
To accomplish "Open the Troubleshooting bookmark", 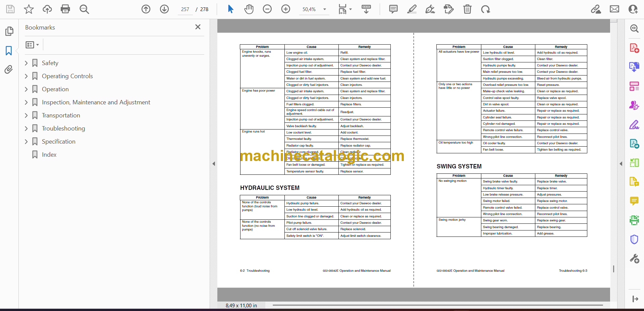I will click(63, 128).
